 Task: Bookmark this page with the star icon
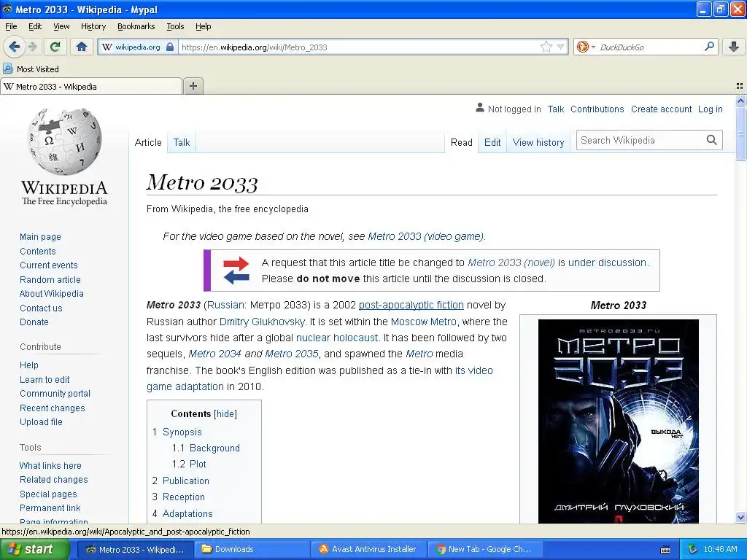tap(546, 47)
